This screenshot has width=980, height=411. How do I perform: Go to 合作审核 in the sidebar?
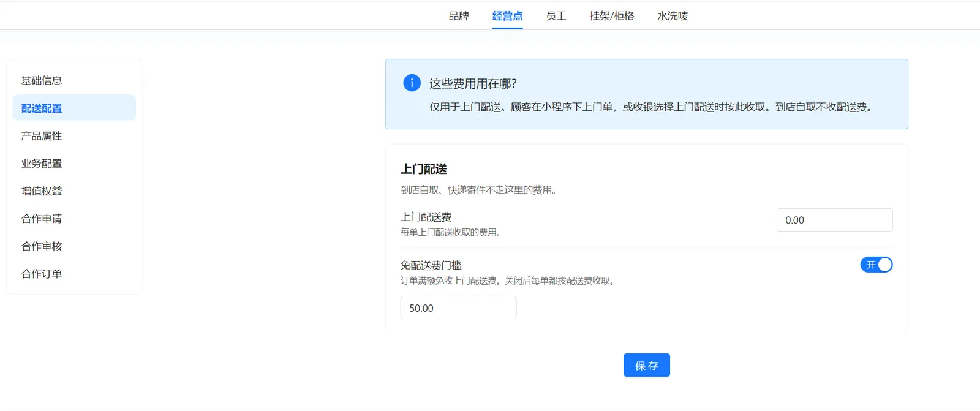click(x=74, y=246)
